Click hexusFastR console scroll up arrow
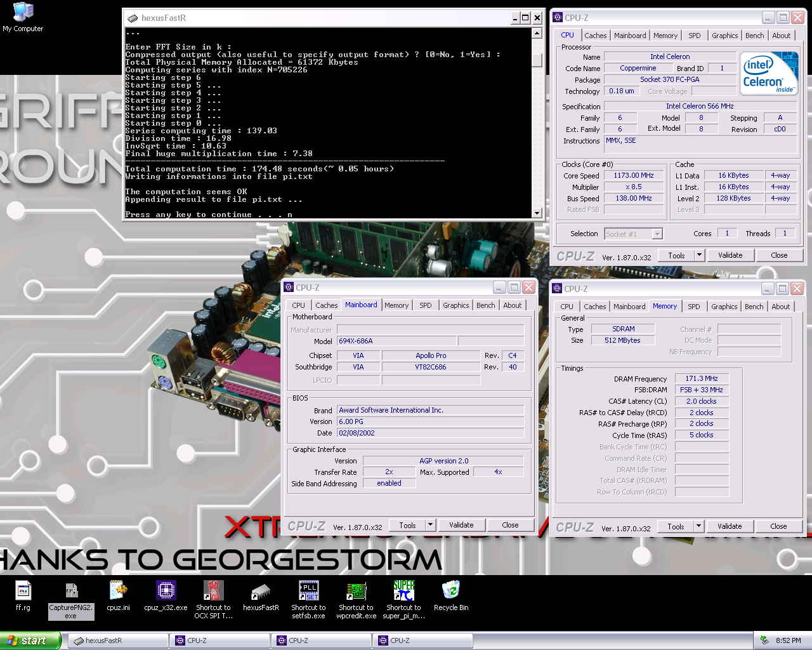Viewport: 812px width, 650px height. coord(537,33)
